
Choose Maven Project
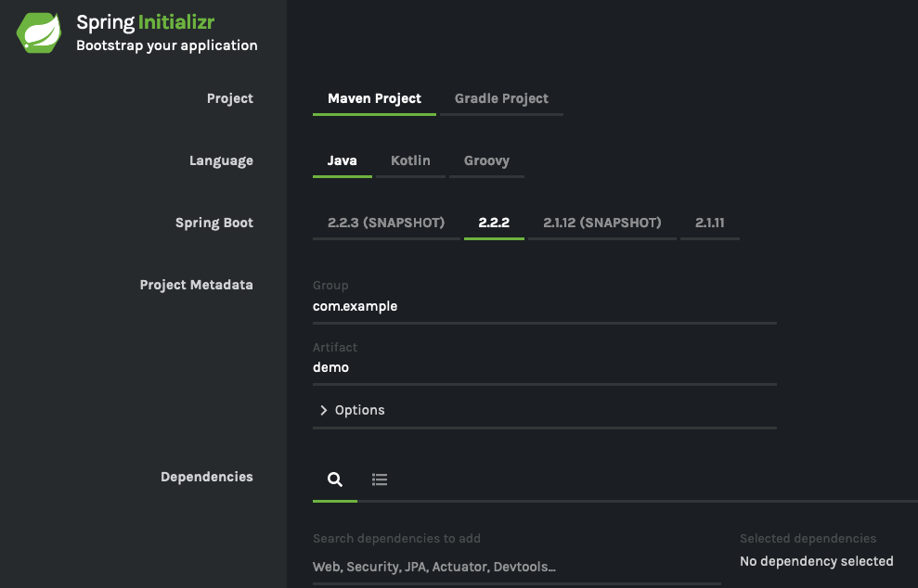pos(374,98)
